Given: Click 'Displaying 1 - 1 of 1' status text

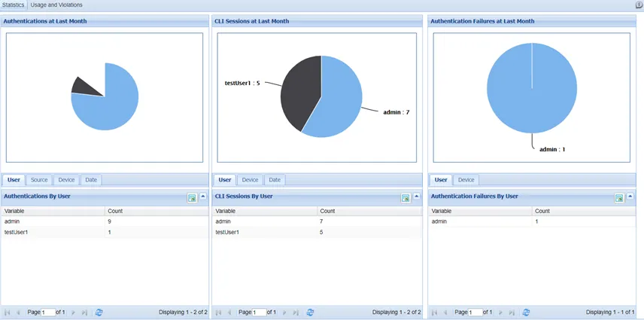Looking at the screenshot, I should click(x=610, y=312).
